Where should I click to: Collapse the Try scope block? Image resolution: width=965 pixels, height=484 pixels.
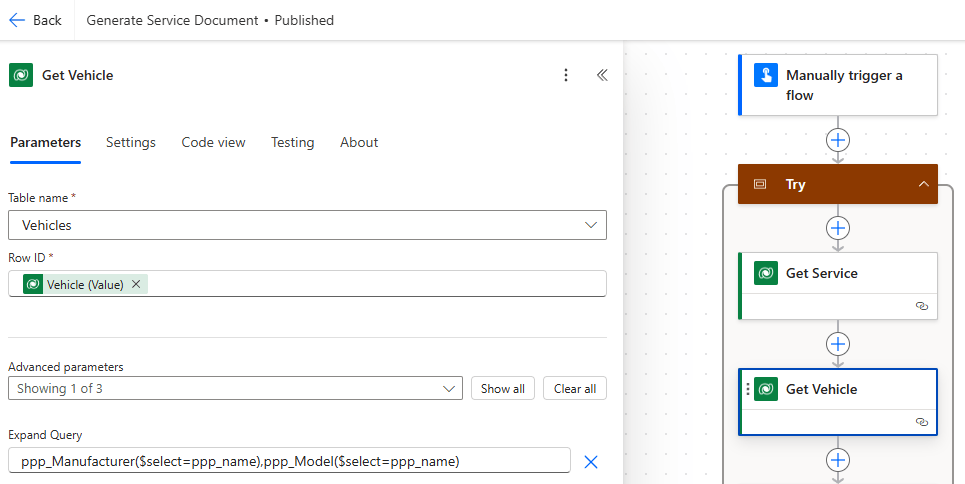click(x=922, y=184)
